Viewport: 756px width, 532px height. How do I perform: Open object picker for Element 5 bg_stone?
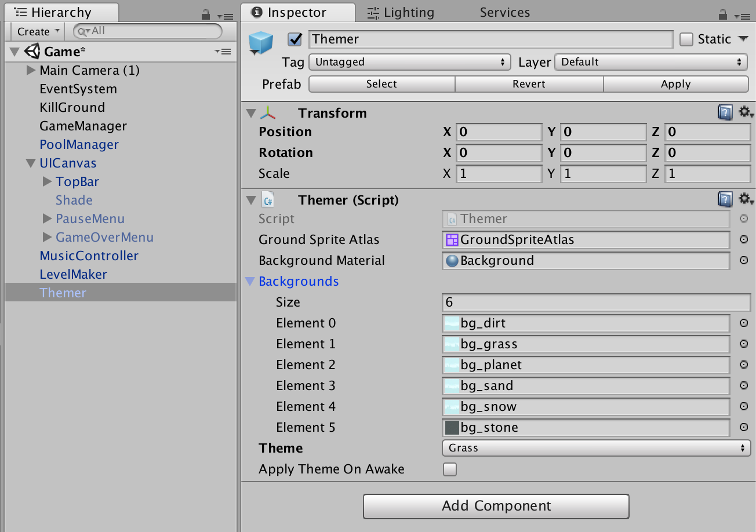click(x=744, y=428)
